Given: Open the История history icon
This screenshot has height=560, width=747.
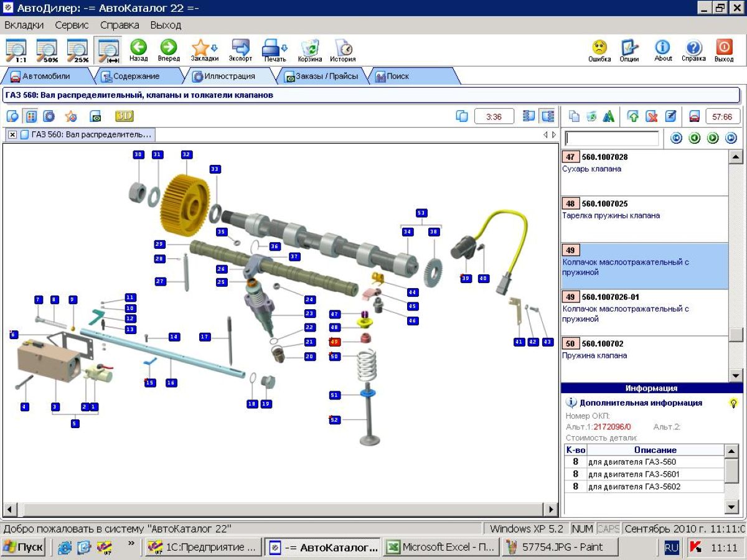Looking at the screenshot, I should point(343,50).
